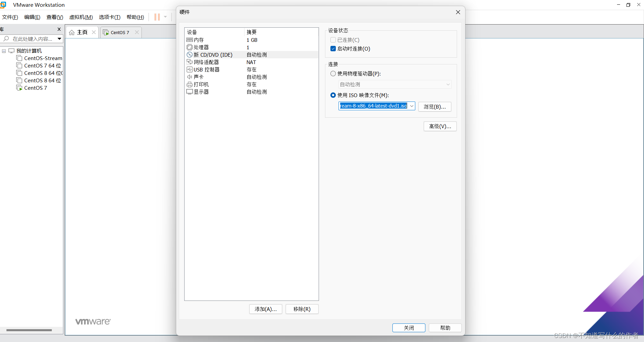Click the network adapter icon
The height and width of the screenshot is (342, 644).
(190, 62)
